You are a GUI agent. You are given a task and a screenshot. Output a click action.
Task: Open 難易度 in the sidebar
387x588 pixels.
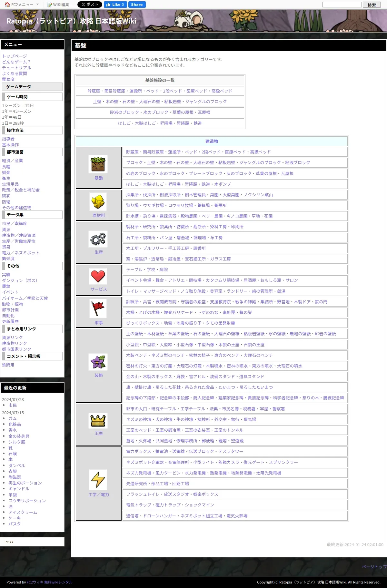point(8,79)
